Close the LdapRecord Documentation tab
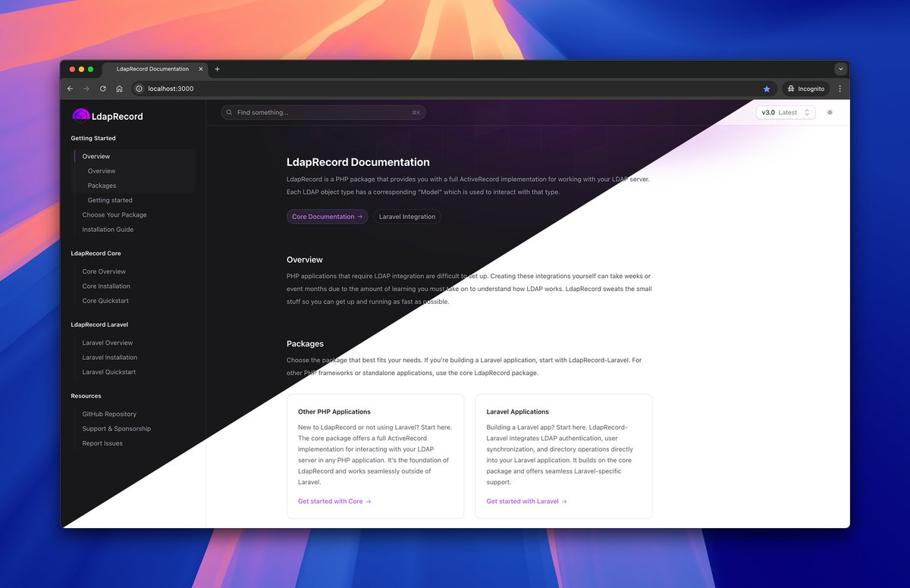Screen dimensions: 910x588 pos(201,69)
